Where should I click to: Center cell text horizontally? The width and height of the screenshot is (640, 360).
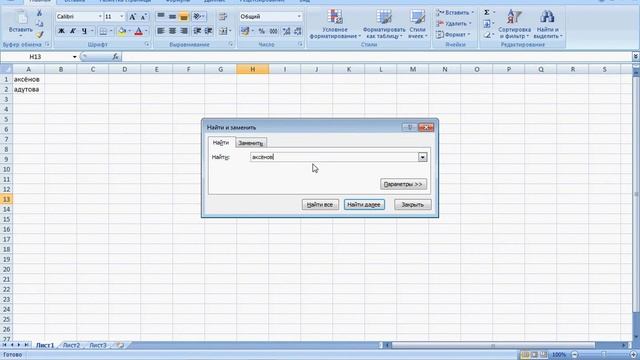pos(172,31)
